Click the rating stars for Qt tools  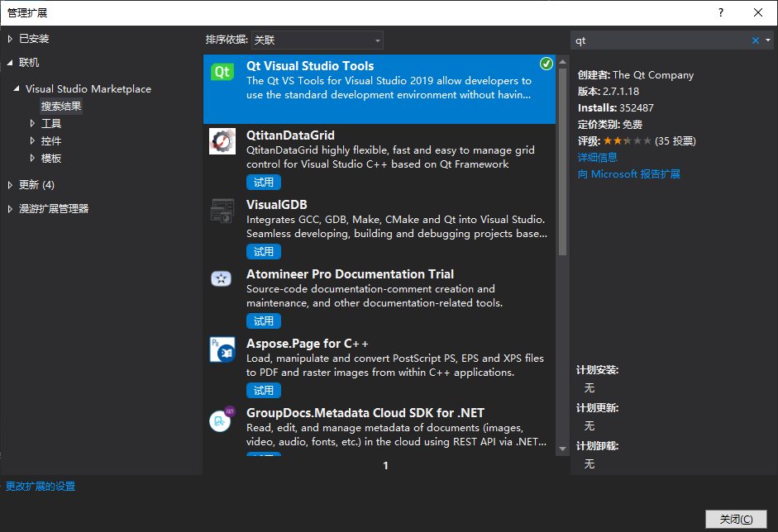tap(628, 140)
